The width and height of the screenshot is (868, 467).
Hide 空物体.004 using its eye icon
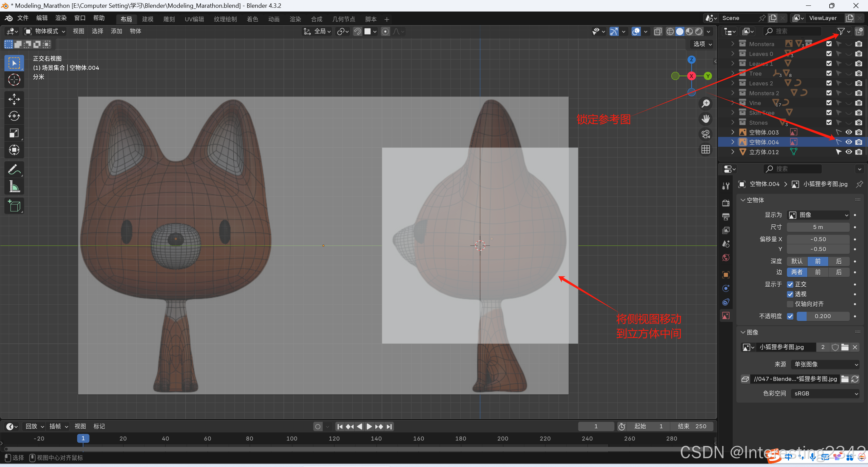849,142
